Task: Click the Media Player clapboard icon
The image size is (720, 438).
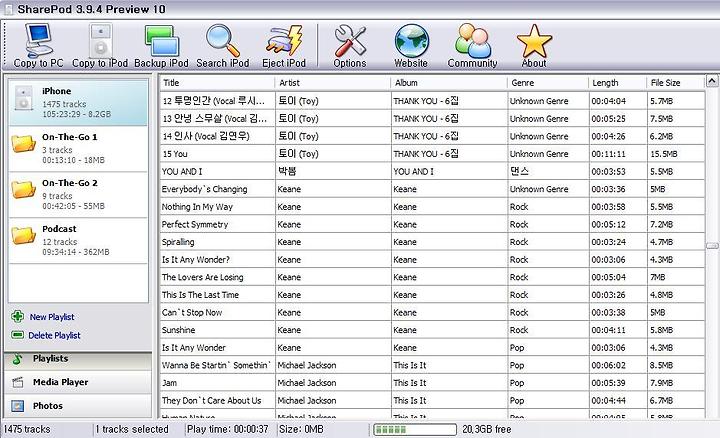Action: tap(17, 382)
